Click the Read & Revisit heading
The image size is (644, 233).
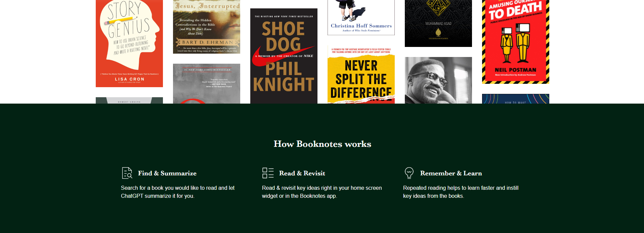pyautogui.click(x=302, y=173)
